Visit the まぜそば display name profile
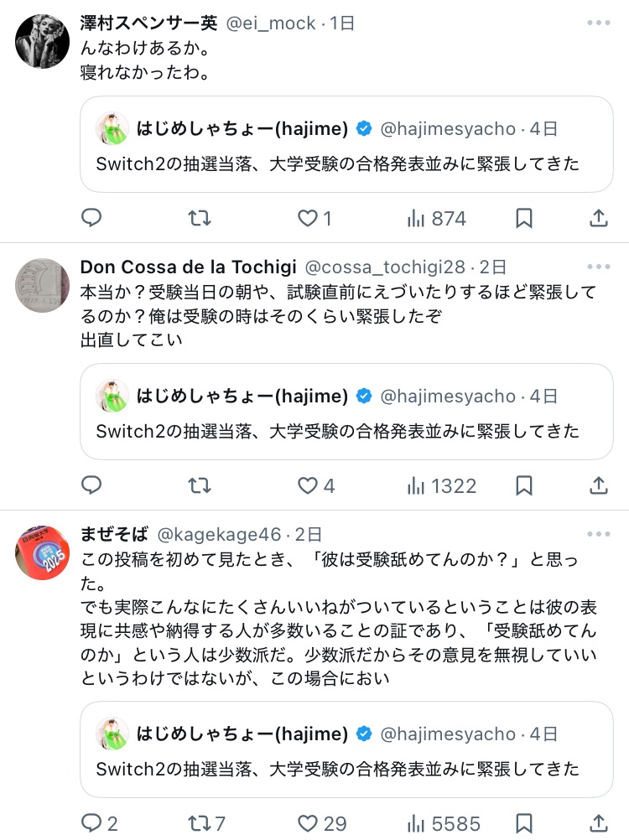This screenshot has width=629, height=840. 114,533
